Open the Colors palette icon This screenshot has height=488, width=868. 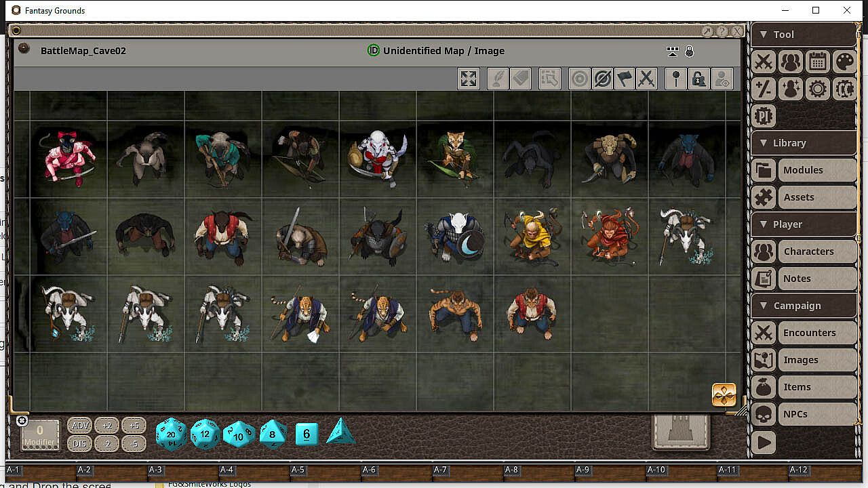(x=845, y=62)
